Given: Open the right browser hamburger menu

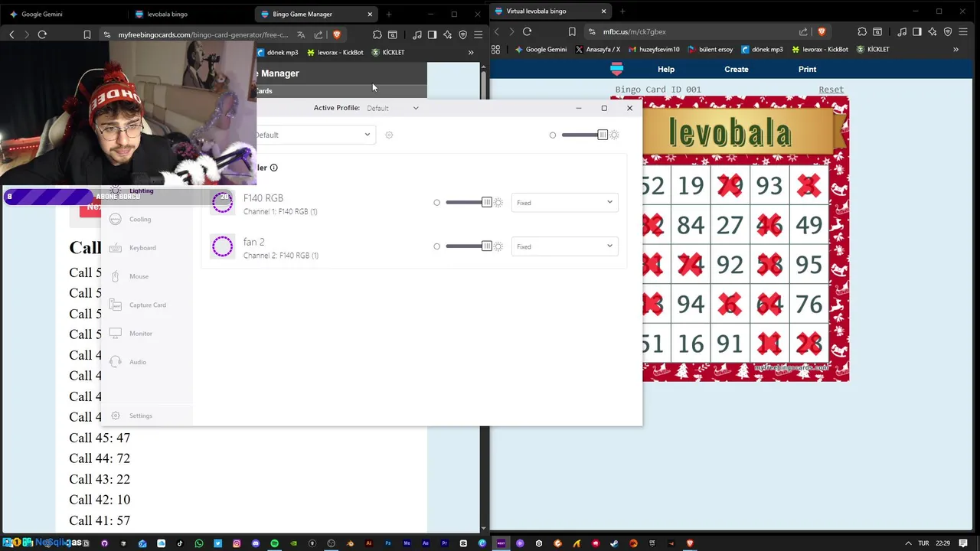Looking at the screenshot, I should click(x=963, y=31).
